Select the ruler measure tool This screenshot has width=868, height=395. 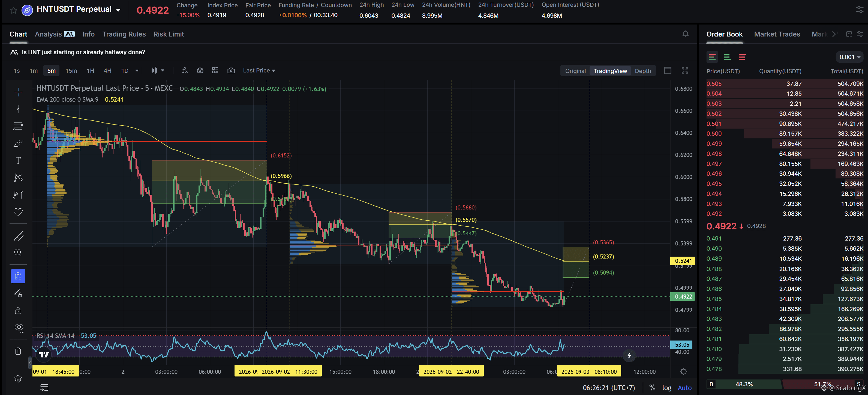click(18, 236)
